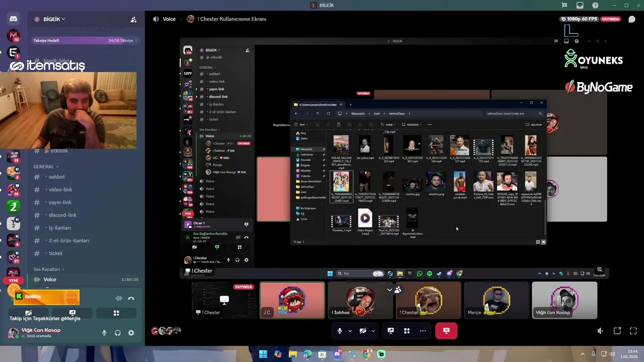Click share screen button in left voice panel
Image resolution: width=644 pixels, height=362 pixels.
pos(72,313)
